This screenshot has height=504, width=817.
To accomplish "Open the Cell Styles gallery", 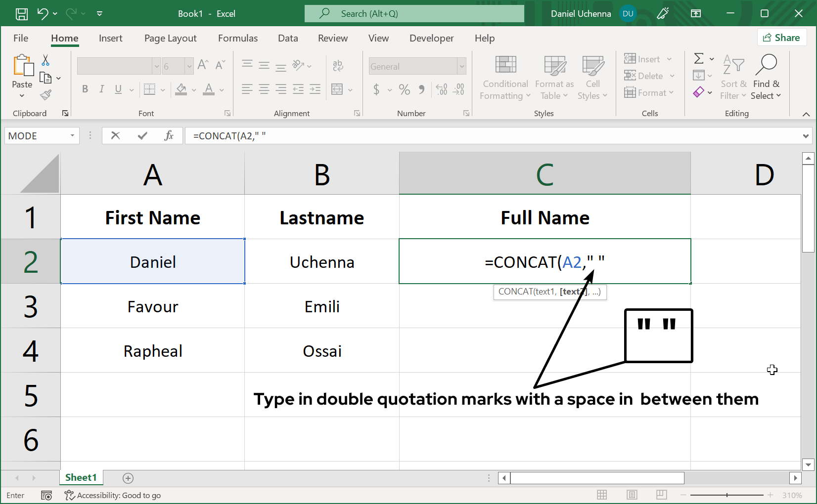I will 592,78.
